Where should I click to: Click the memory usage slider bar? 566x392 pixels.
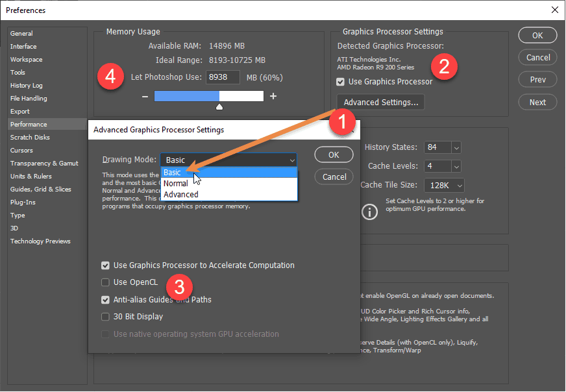[x=209, y=96]
